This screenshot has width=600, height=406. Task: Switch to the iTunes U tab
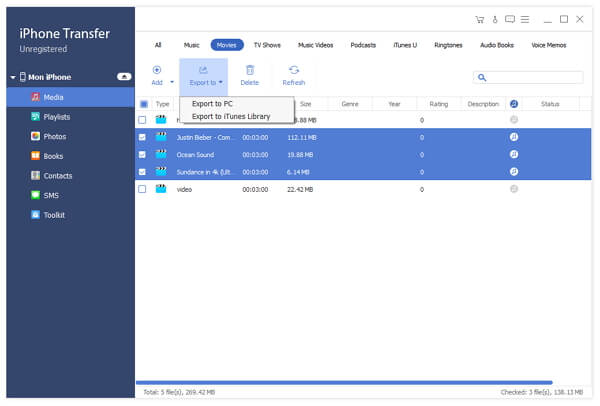point(405,45)
